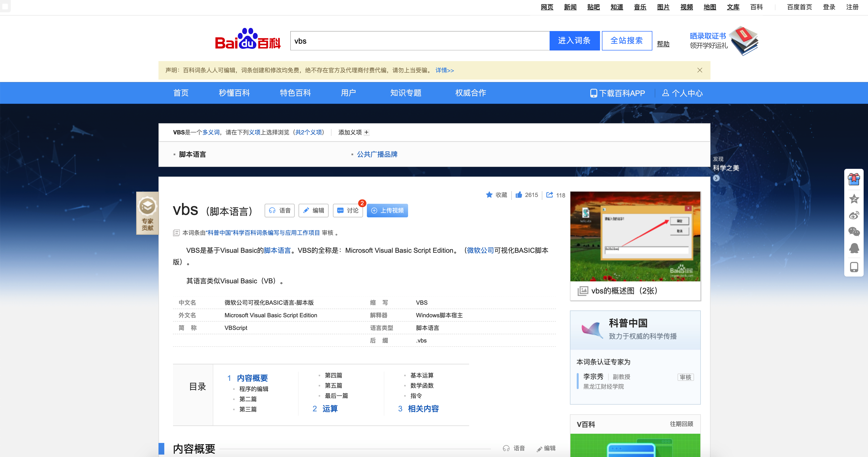Screen dimensions: 868x457
Task: Open image gallery icon beside vbs的概述图
Action: pyautogui.click(x=583, y=291)
